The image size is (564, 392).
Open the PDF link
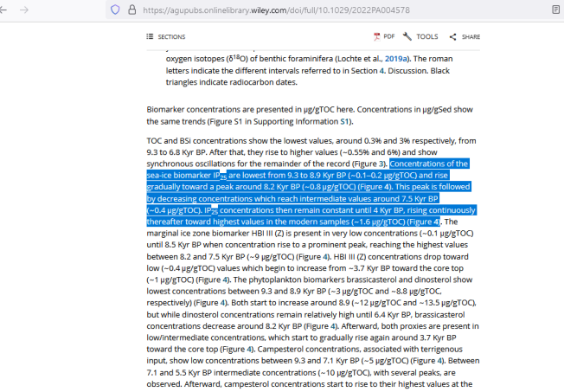click(388, 36)
